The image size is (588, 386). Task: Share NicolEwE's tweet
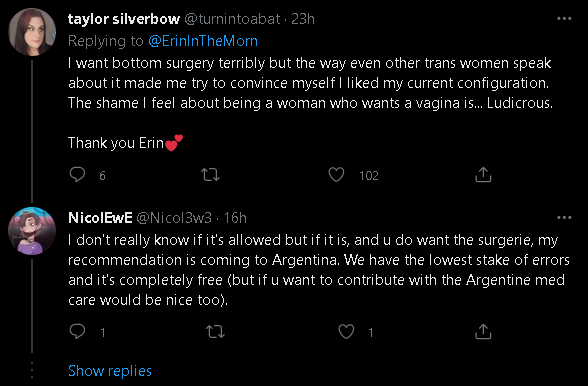coord(483,332)
